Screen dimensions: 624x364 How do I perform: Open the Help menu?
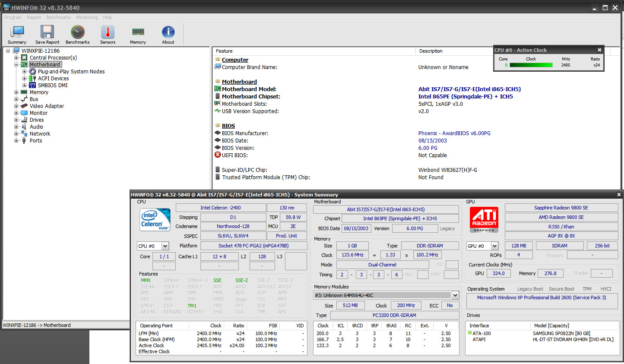tap(108, 17)
